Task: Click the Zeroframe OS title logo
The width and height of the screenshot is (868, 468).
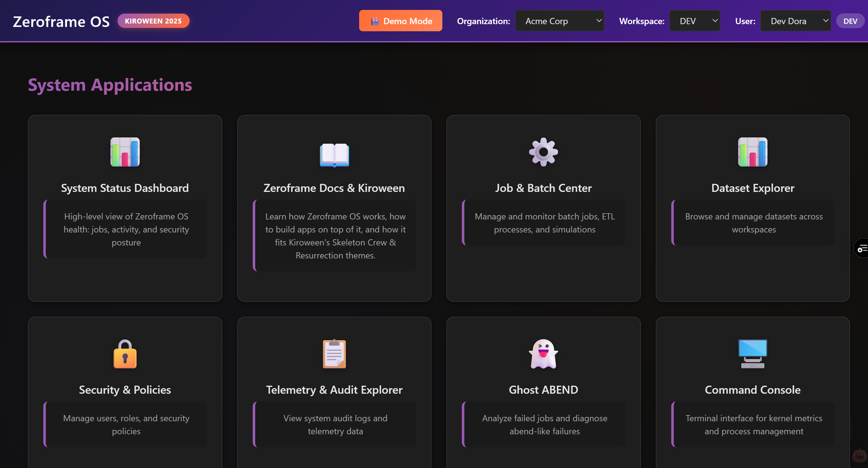Action: [61, 21]
